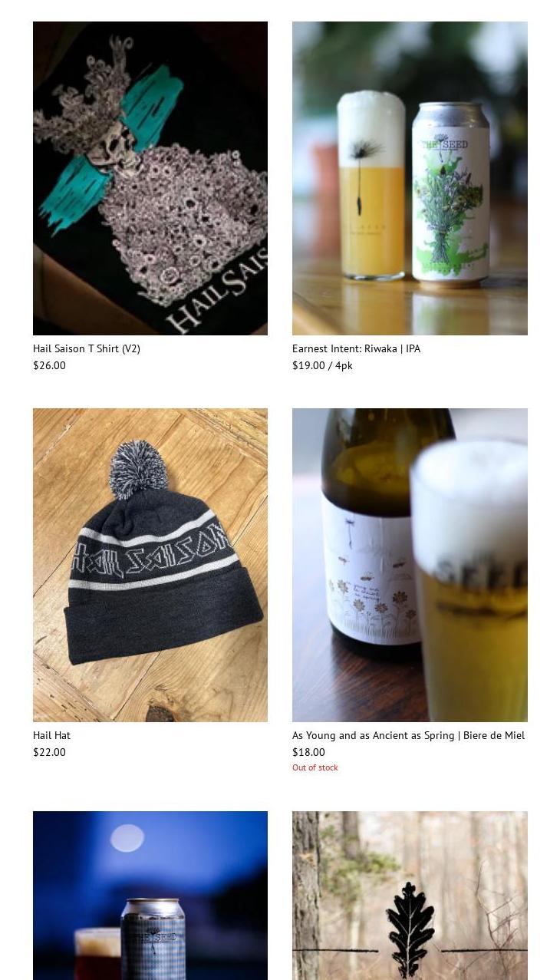The width and height of the screenshot is (560, 980).
Task: Select the $19.00 / 4pk price text
Action: click(x=322, y=365)
